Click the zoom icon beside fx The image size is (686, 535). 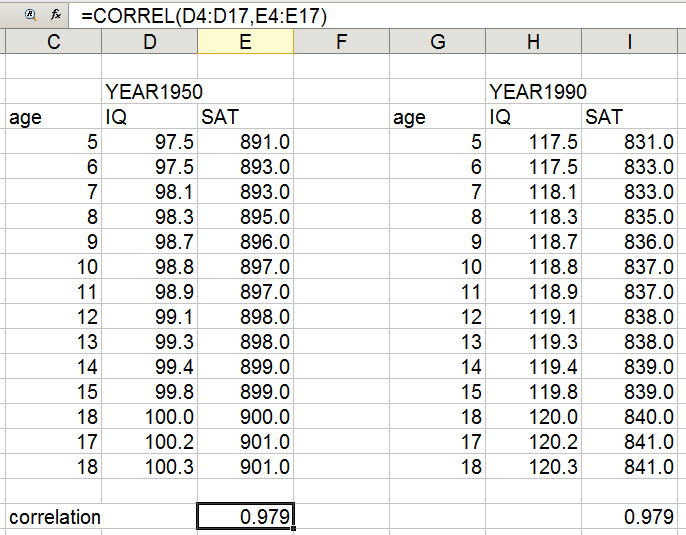(30, 15)
